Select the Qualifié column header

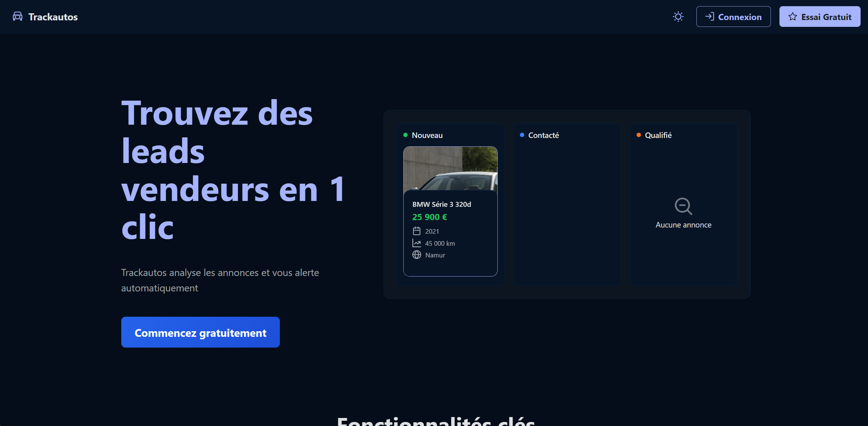658,135
